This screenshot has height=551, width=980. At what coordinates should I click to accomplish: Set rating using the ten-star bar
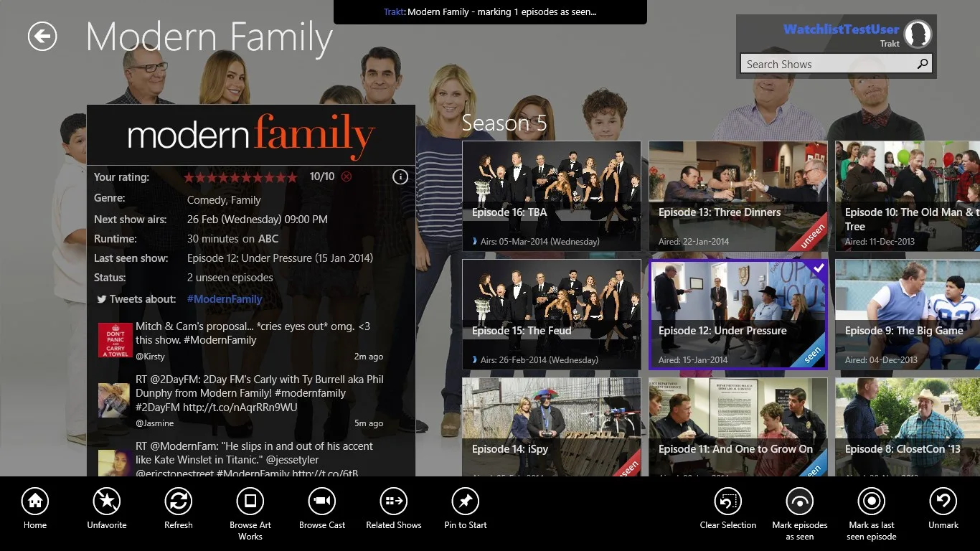pyautogui.click(x=240, y=177)
